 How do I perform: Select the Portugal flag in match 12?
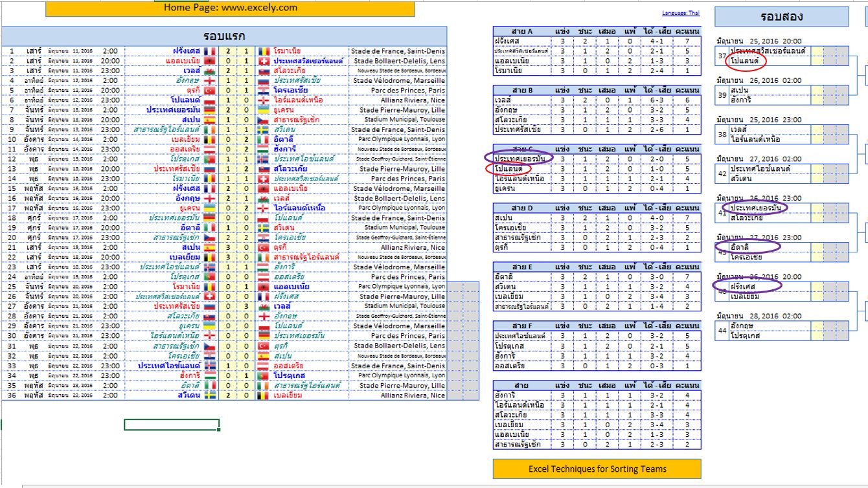pyautogui.click(x=210, y=159)
